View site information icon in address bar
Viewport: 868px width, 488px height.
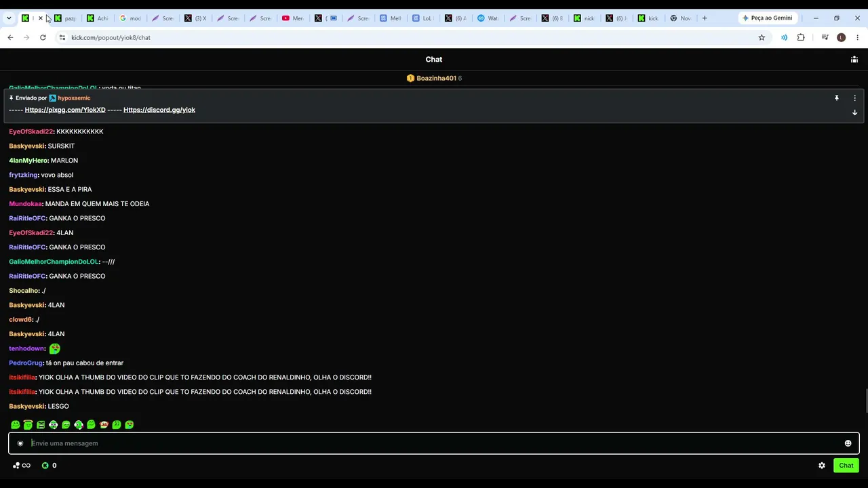[x=62, y=37]
